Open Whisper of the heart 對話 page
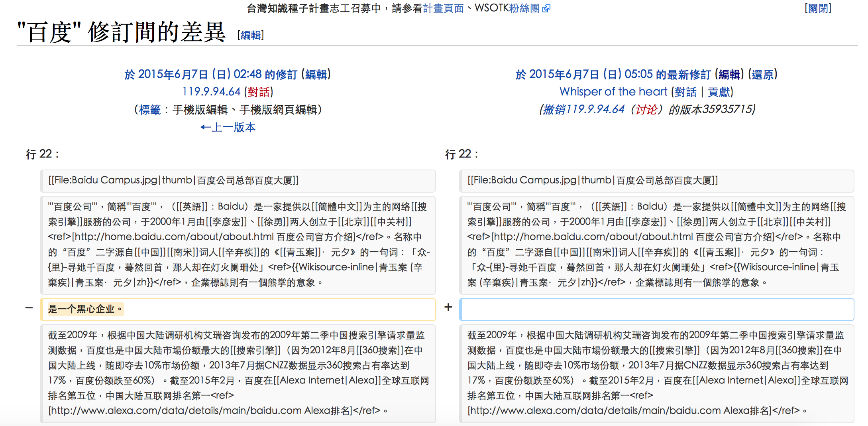 (x=685, y=92)
